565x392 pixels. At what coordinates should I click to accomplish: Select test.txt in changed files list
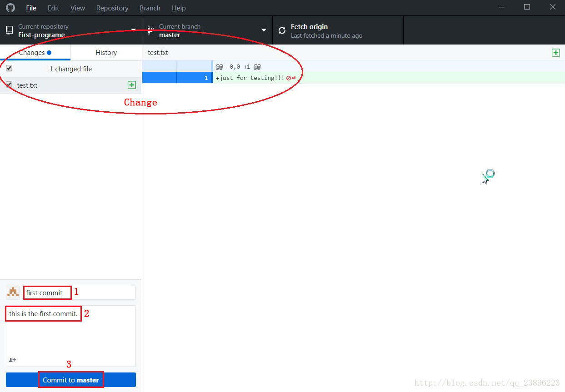click(x=71, y=85)
